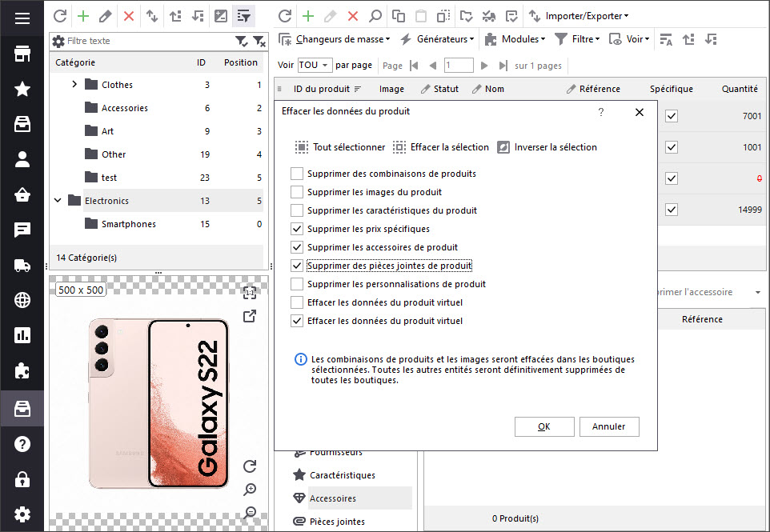Open the favorites star sidebar icon

click(22, 89)
